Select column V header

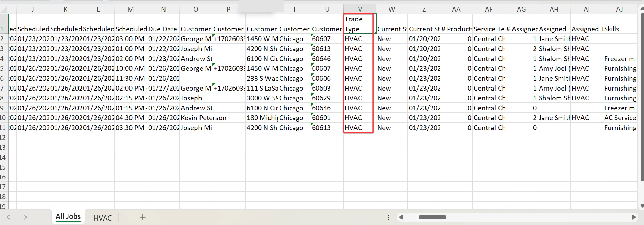point(360,9)
